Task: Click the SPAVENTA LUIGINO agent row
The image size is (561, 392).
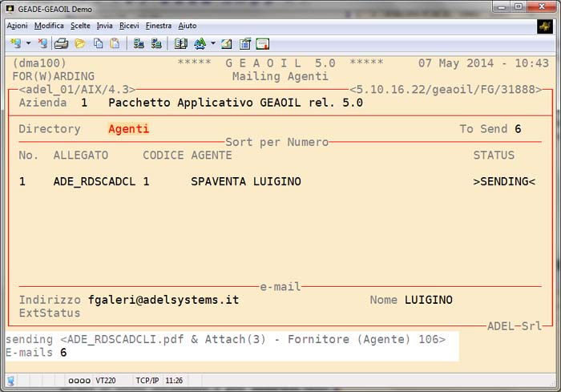Action: (x=245, y=182)
